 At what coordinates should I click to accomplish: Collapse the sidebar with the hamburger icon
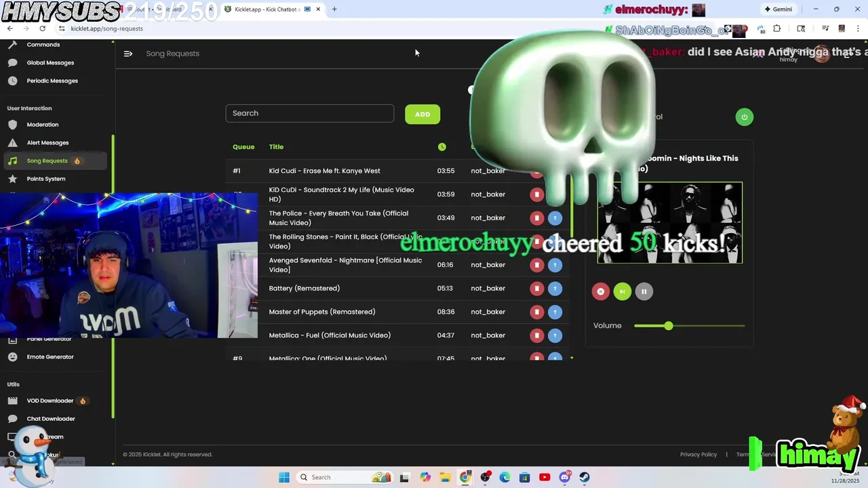coord(128,54)
